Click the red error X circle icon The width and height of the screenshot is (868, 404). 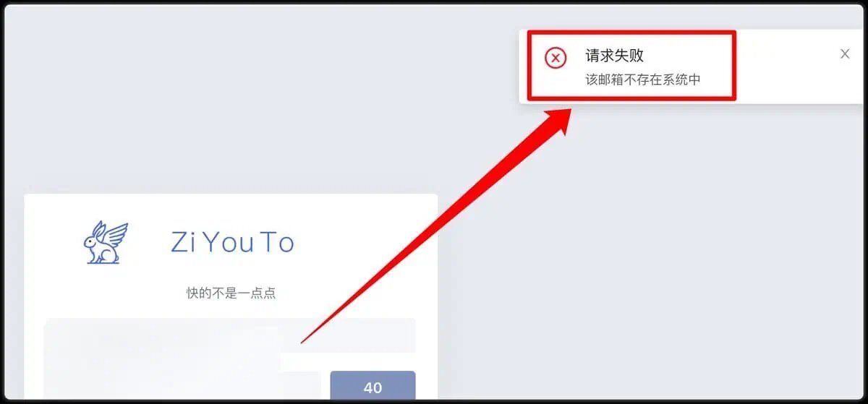[556, 58]
